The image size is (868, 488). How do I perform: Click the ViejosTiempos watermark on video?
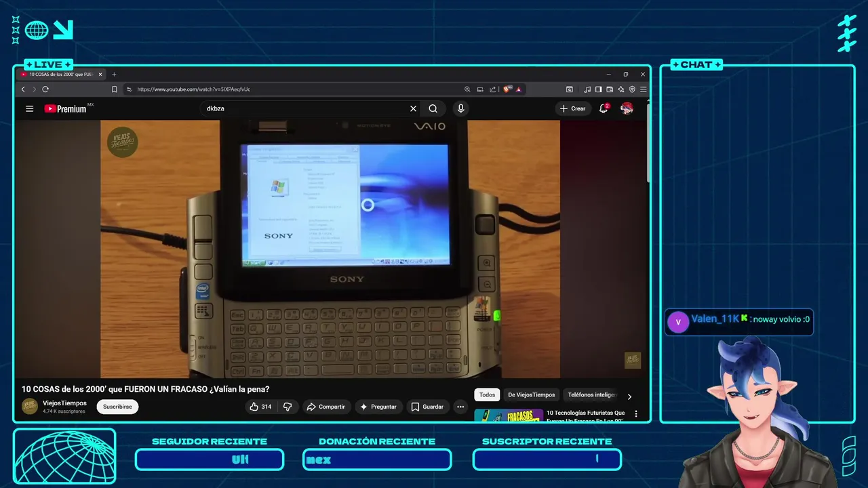click(x=123, y=142)
